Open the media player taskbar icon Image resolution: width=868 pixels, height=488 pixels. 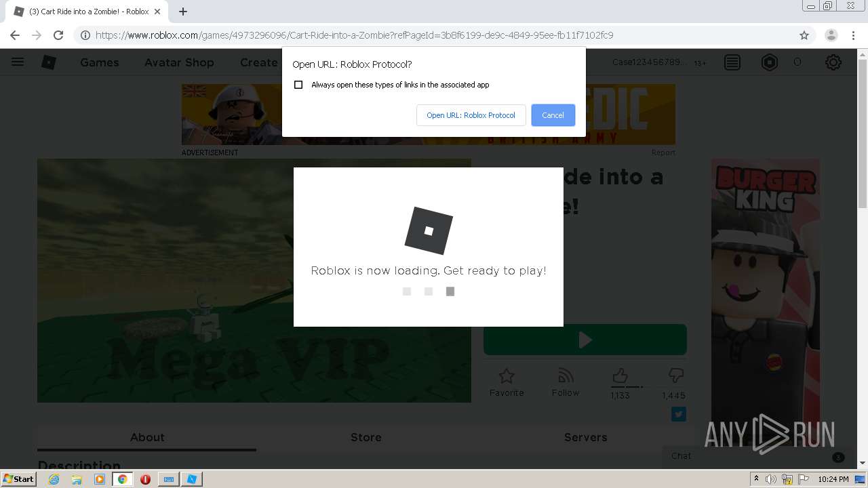tap(100, 479)
